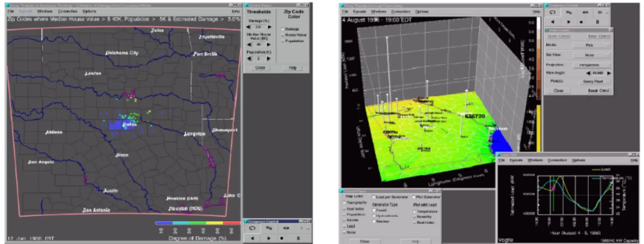Decrease Population (K) threshold with left arrow
Image resolution: width=644 pixels, height=244 pixels.
(x=249, y=58)
